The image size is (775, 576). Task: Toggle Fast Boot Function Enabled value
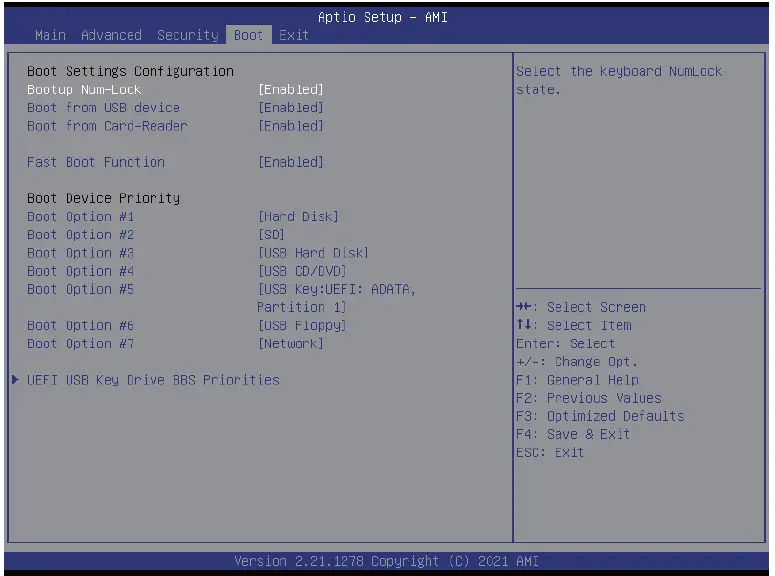(291, 162)
